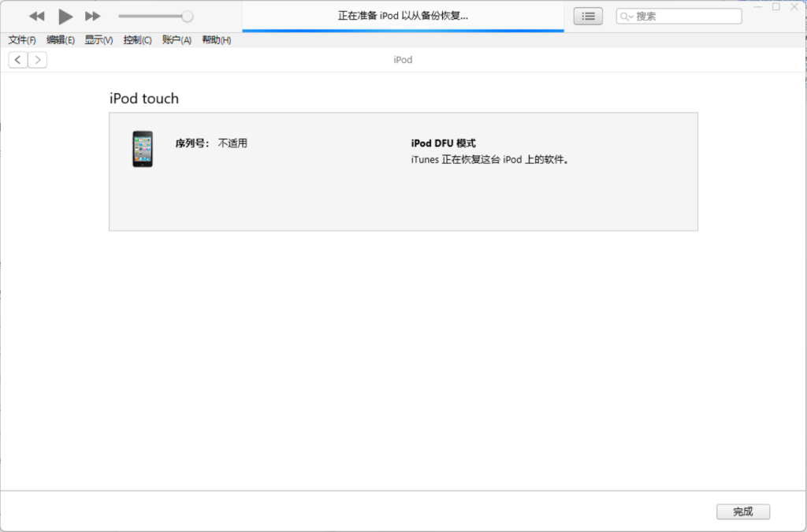Viewport: 807px width, 532px height.
Task: Click the volume slider knob
Action: tap(187, 16)
